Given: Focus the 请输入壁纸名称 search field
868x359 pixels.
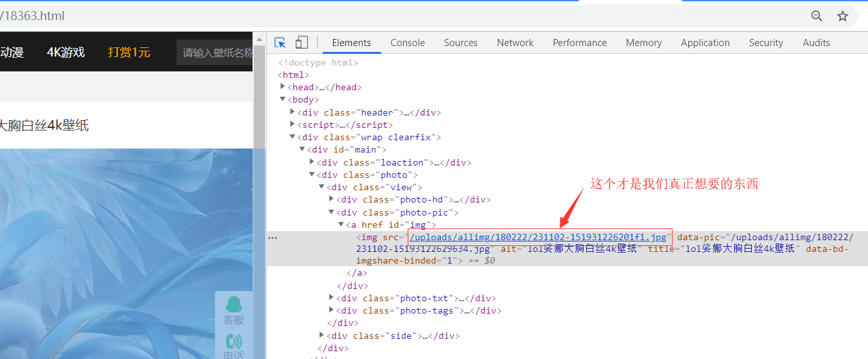Looking at the screenshot, I should [x=215, y=53].
